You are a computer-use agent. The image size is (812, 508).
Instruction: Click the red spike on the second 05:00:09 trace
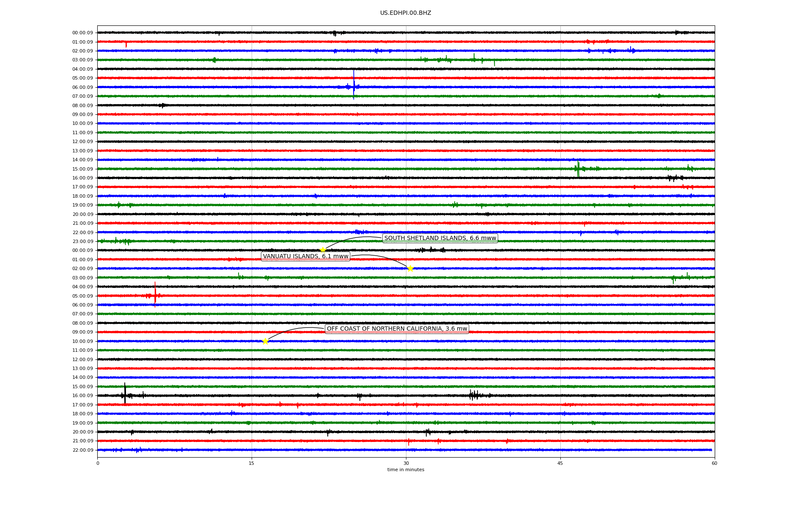click(155, 294)
